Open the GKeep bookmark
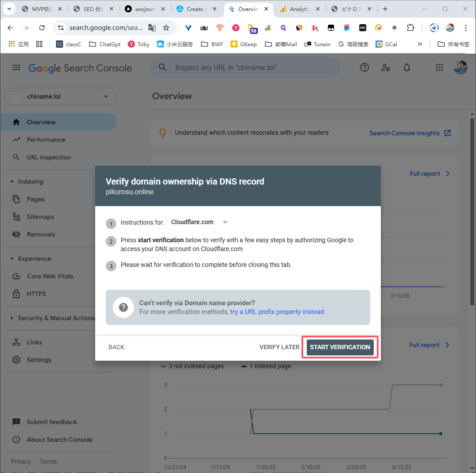The height and width of the screenshot is (473, 476). [244, 44]
